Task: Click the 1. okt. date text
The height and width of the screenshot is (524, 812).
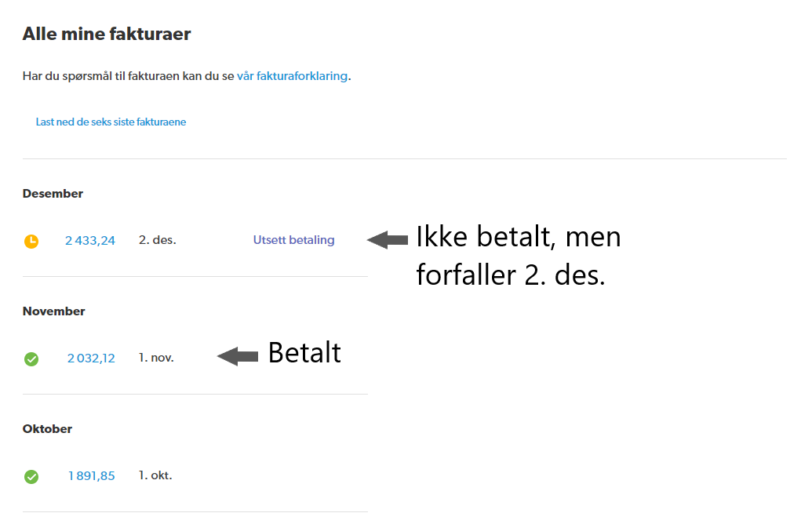Action: pyautogui.click(x=155, y=475)
